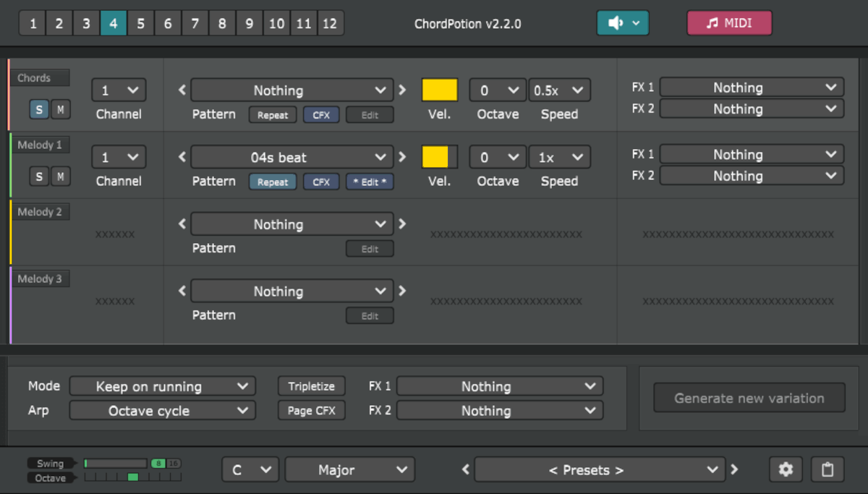Viewport: 868px width, 494px height.
Task: Click Melody 1 * Edit * button
Action: [x=370, y=182]
